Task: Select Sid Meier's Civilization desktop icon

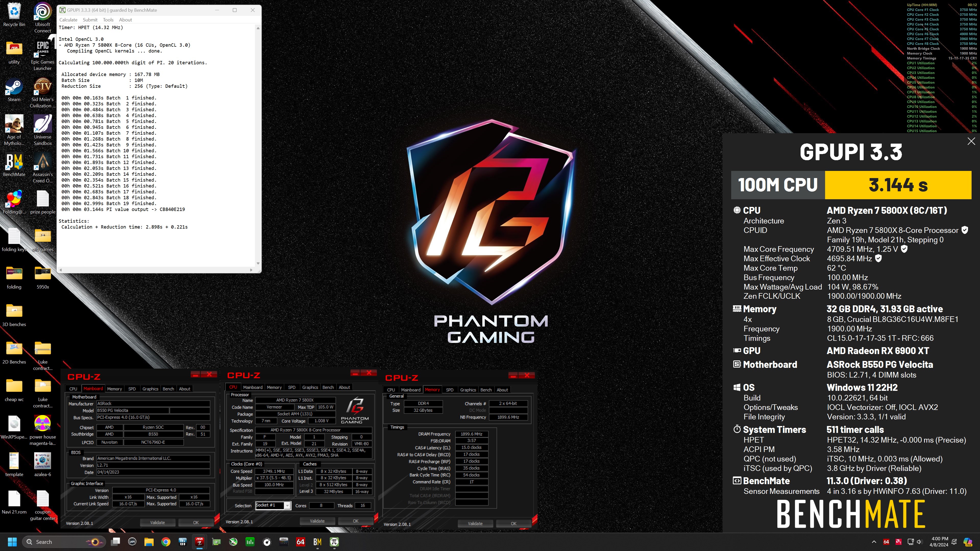Action: click(x=43, y=92)
